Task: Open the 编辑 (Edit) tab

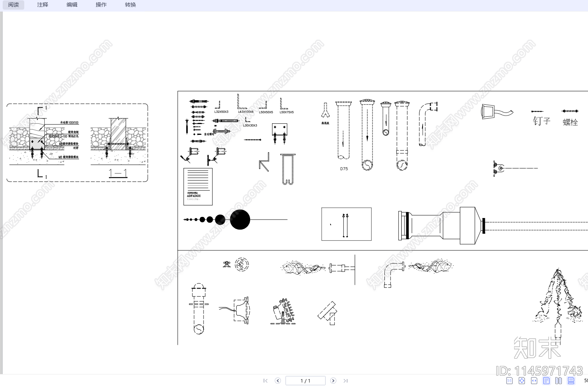Action: pyautogui.click(x=72, y=5)
